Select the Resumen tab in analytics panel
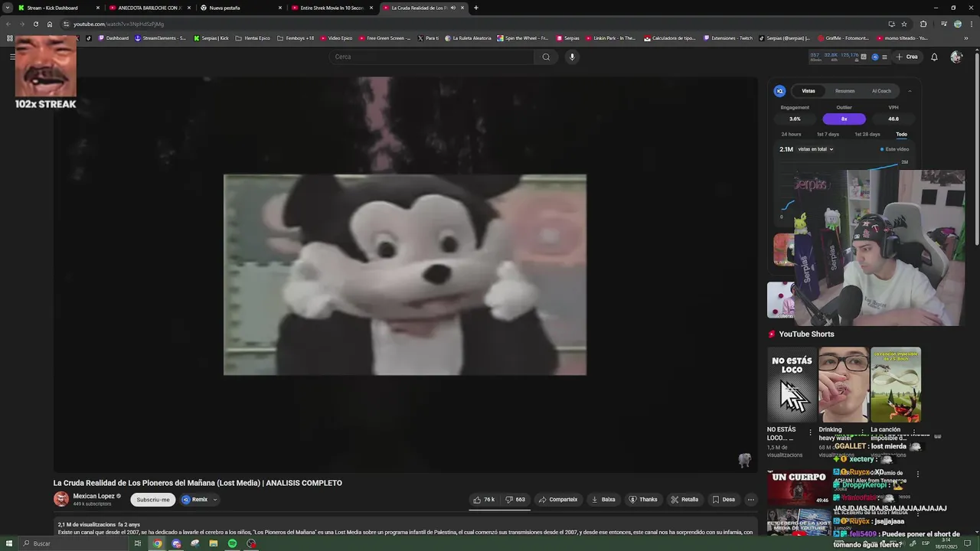 pos(845,91)
